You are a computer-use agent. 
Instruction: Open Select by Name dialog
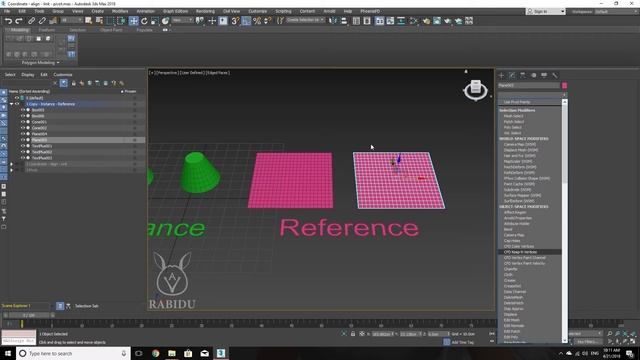click(99, 20)
